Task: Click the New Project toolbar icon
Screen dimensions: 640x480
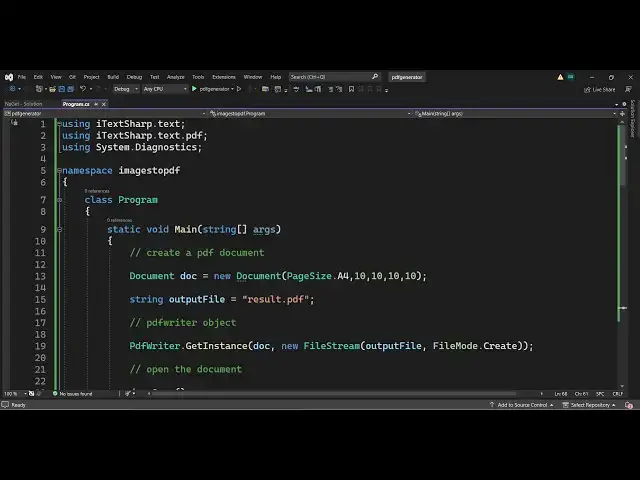Action: pos(39,89)
